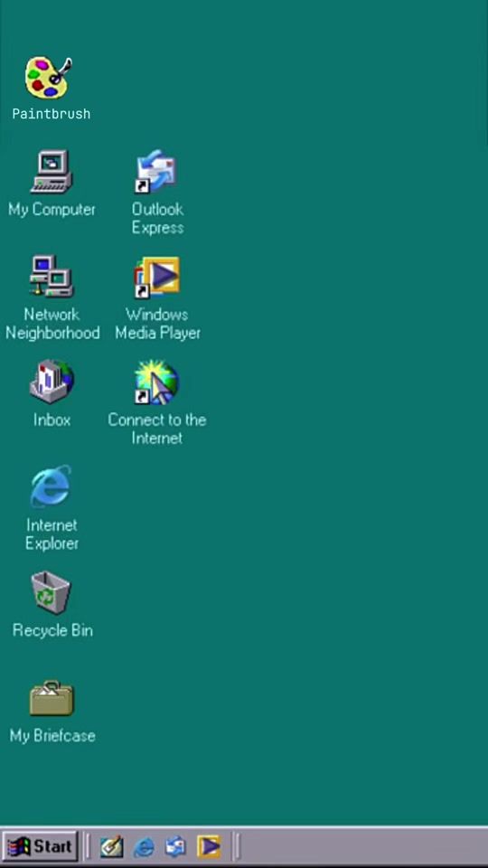Launch Internet Explorer from Quick Launch bar
The image size is (488, 868).
point(144,847)
